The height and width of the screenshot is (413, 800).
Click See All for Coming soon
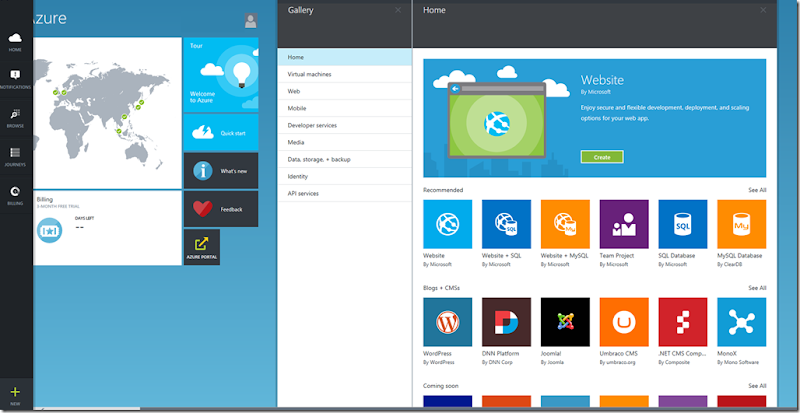pyautogui.click(x=757, y=386)
